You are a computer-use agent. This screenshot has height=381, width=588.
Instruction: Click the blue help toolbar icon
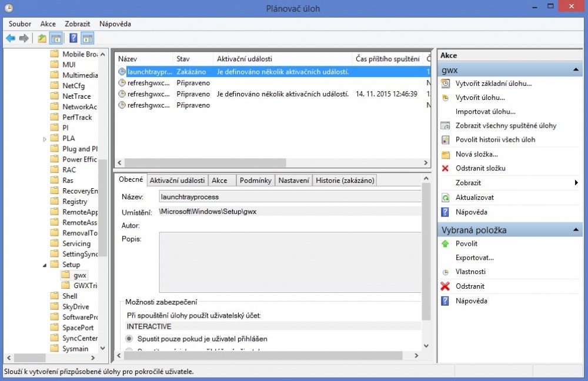pyautogui.click(x=73, y=38)
